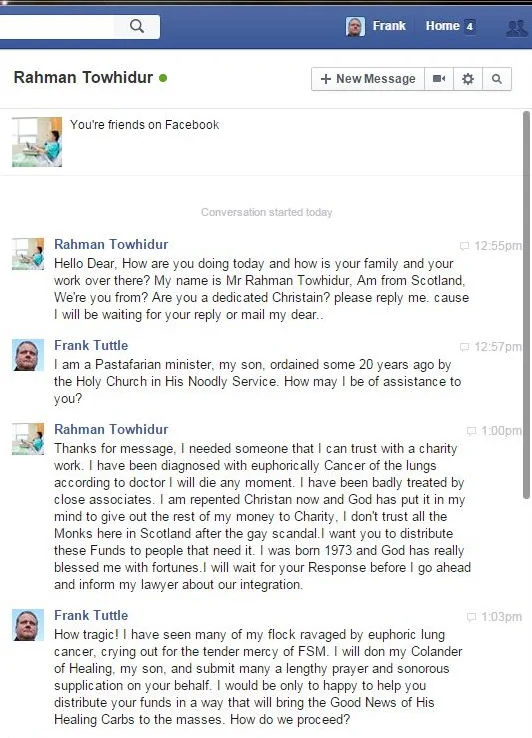The height and width of the screenshot is (738, 532).
Task: Focus the Facebook search input field
Action: click(x=56, y=26)
